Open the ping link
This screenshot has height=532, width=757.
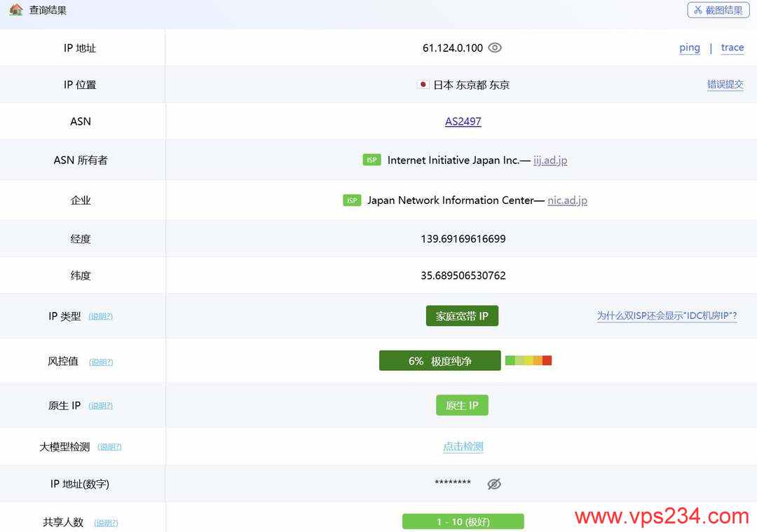[x=690, y=48]
